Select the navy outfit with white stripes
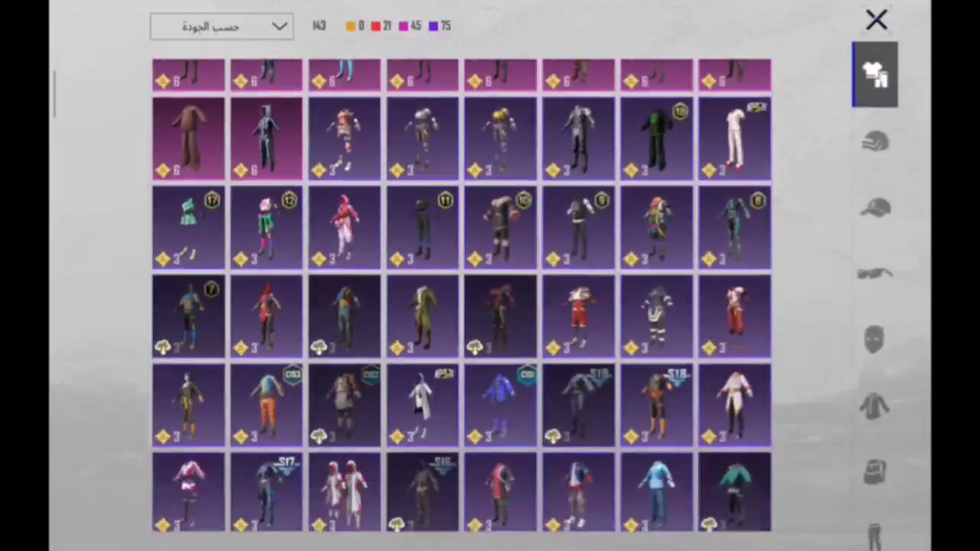Image resolution: width=980 pixels, height=551 pixels. tap(657, 316)
